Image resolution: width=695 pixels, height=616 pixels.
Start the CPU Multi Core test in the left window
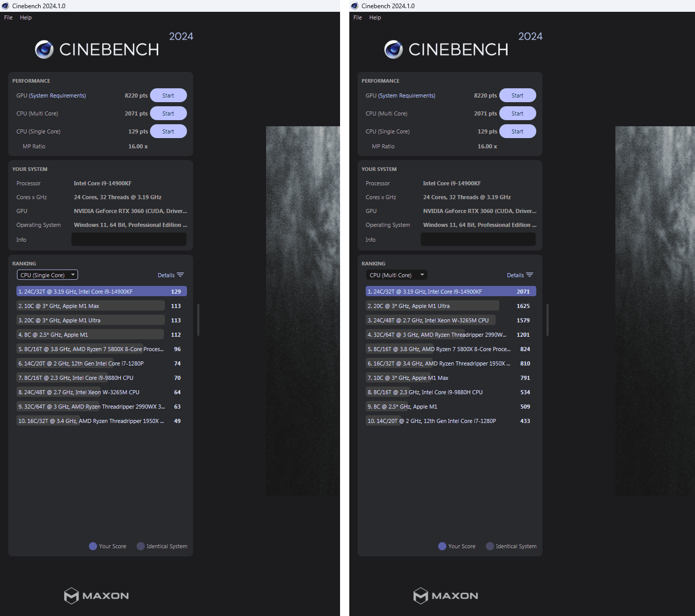tap(168, 113)
